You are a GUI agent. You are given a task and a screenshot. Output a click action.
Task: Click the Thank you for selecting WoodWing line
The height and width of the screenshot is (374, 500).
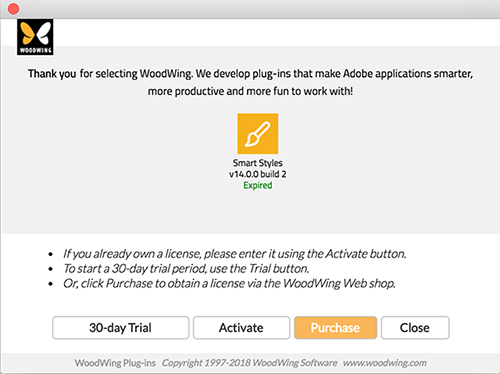click(x=250, y=74)
